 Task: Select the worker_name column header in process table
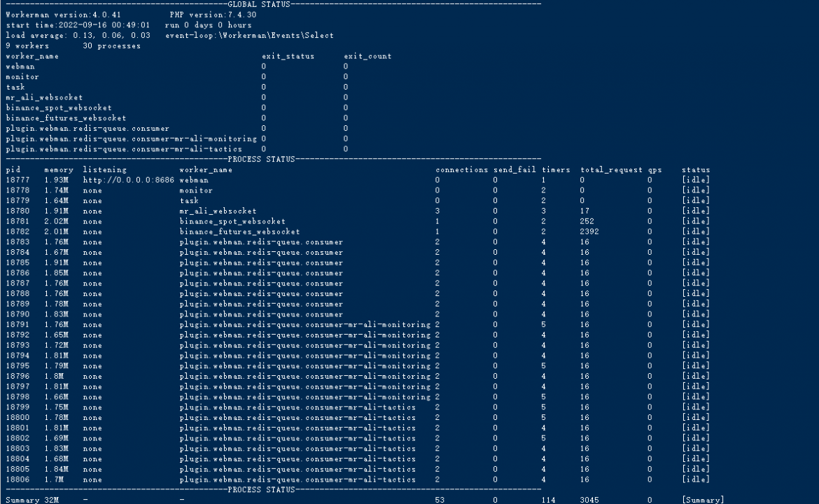[x=206, y=169]
